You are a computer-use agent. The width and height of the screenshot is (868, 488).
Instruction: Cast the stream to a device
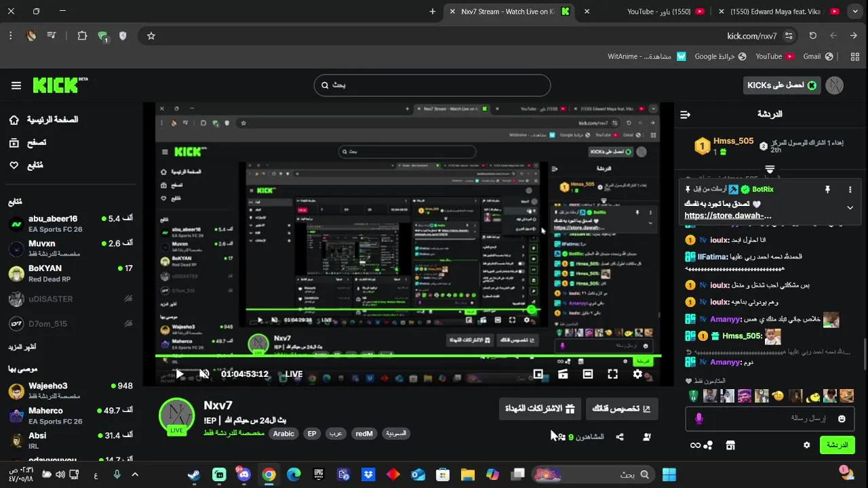(x=563, y=374)
